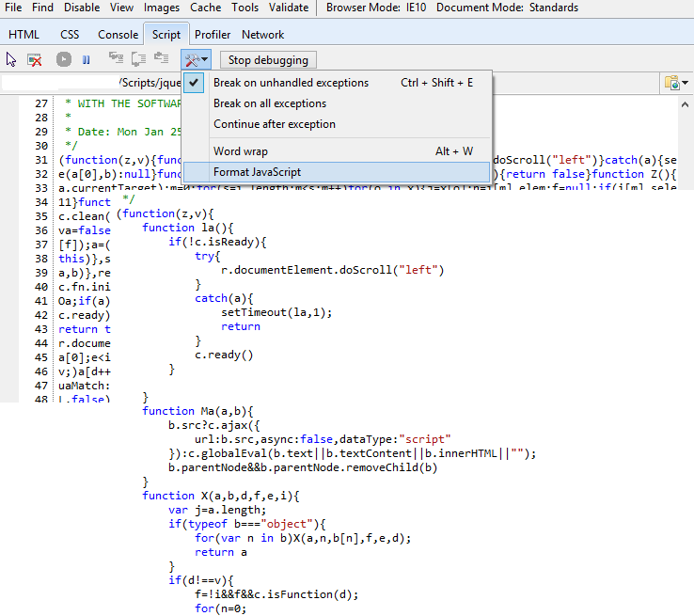Viewport: 694px width, 616px height.
Task: Click the clear browser cache icon
Action: pyautogui.click(x=35, y=59)
